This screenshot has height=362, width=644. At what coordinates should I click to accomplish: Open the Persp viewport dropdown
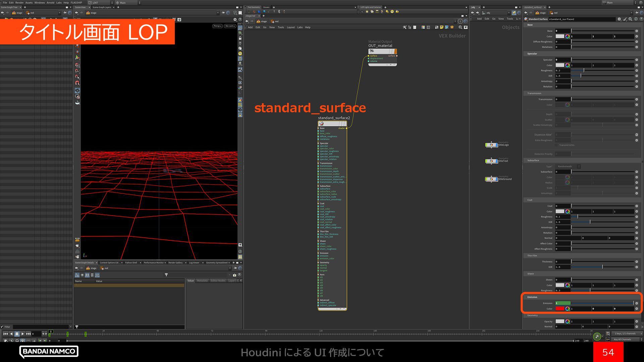(217, 26)
